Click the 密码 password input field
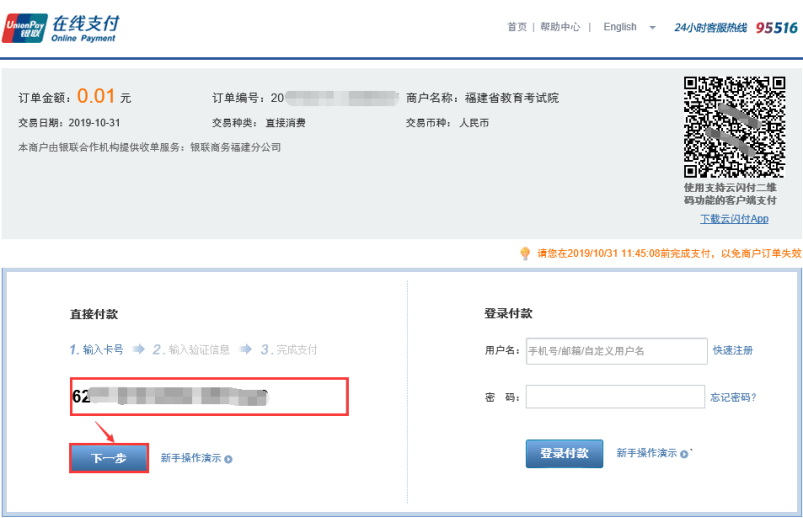Viewport: 803px width, 518px height. click(x=616, y=397)
